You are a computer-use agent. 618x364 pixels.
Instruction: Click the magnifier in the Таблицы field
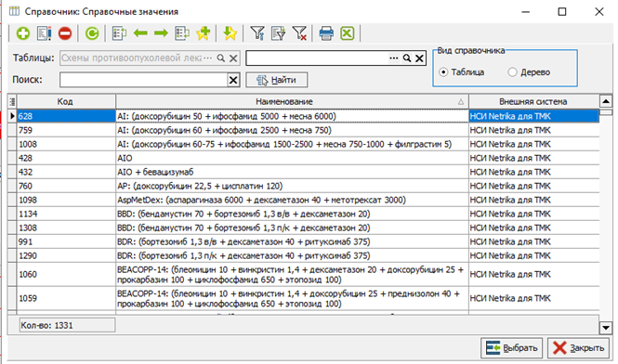tap(221, 58)
